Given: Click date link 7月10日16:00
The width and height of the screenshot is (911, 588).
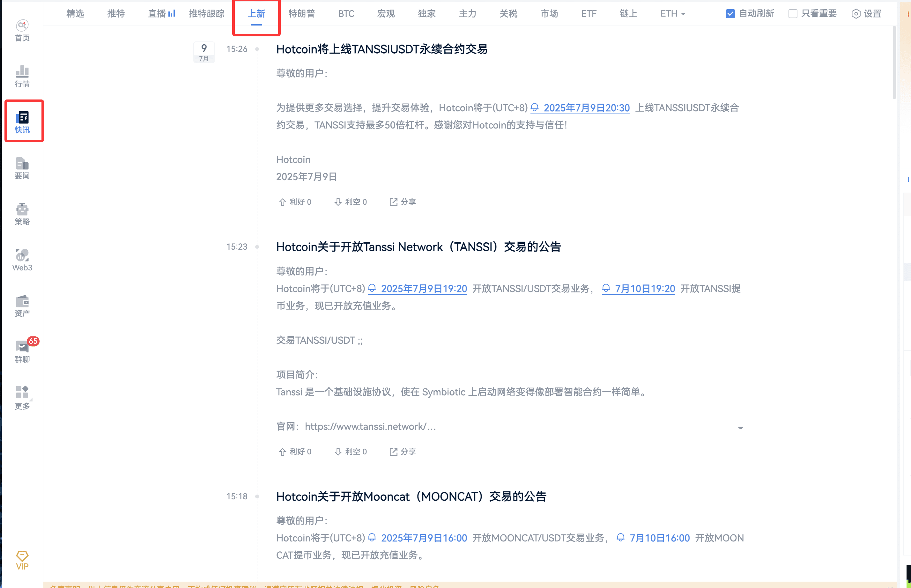Looking at the screenshot, I should [660, 538].
